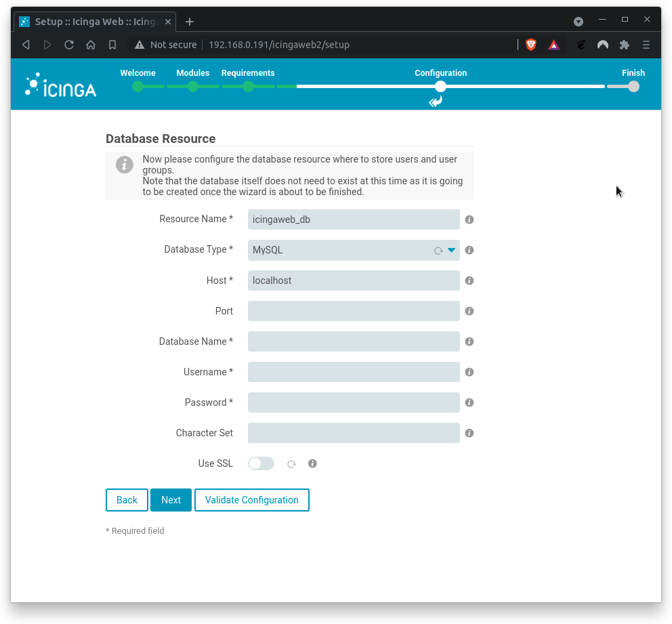Enable the Use SSL toggle

click(261, 463)
